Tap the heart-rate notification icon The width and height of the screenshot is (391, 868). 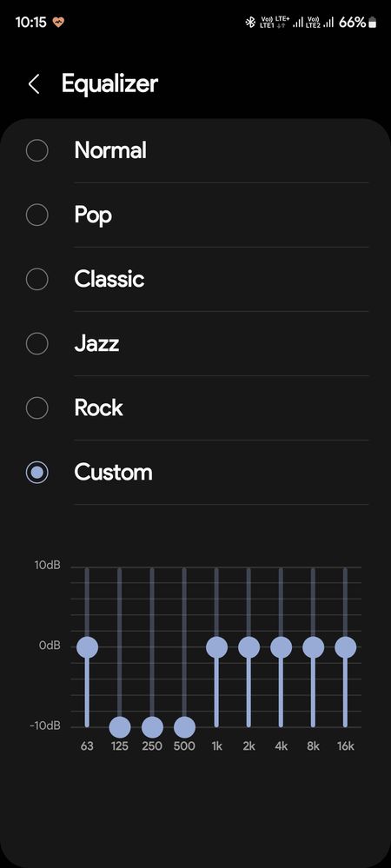point(58,22)
